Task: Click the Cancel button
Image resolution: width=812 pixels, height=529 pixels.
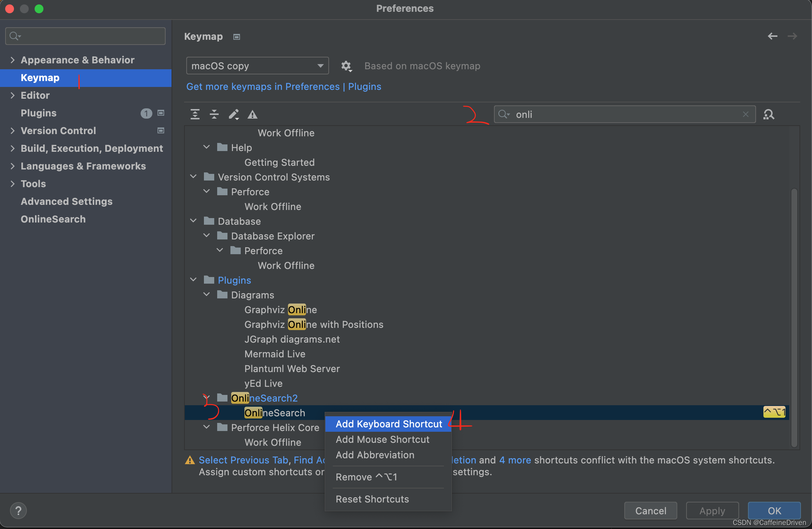Action: point(650,511)
